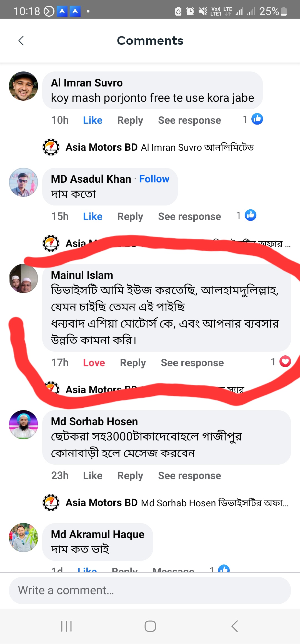300x644 pixels.
Task: Open the Asia Motors BD logo under Al Imran's comment
Action: [51, 147]
